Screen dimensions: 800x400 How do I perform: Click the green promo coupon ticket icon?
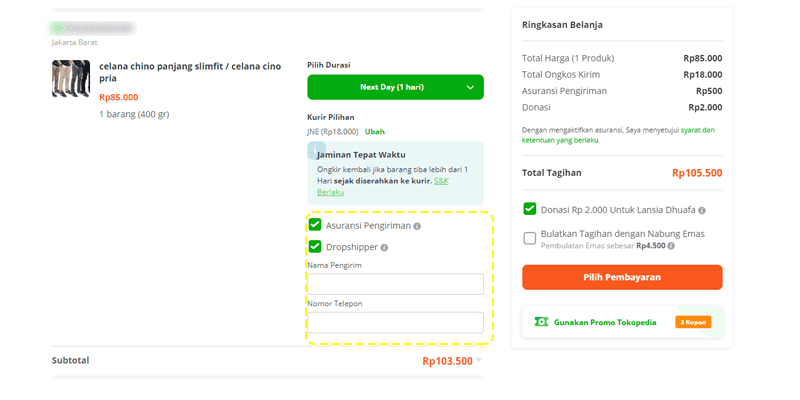click(x=541, y=322)
